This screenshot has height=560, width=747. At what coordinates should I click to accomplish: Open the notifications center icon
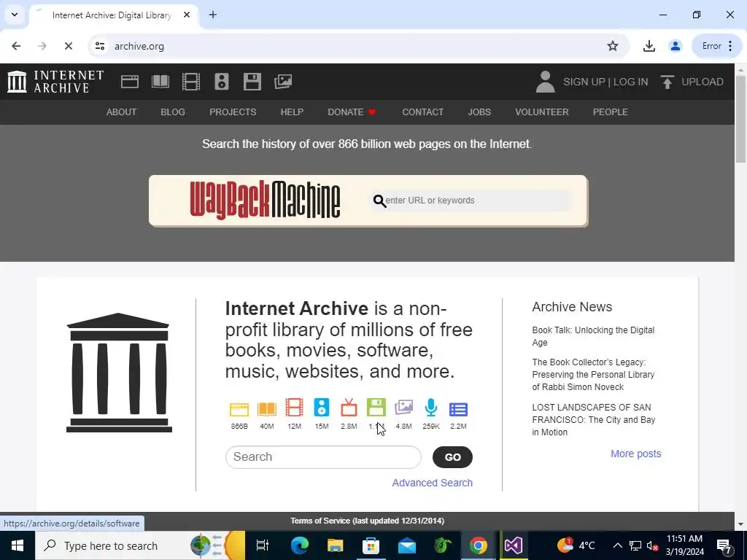point(724,545)
